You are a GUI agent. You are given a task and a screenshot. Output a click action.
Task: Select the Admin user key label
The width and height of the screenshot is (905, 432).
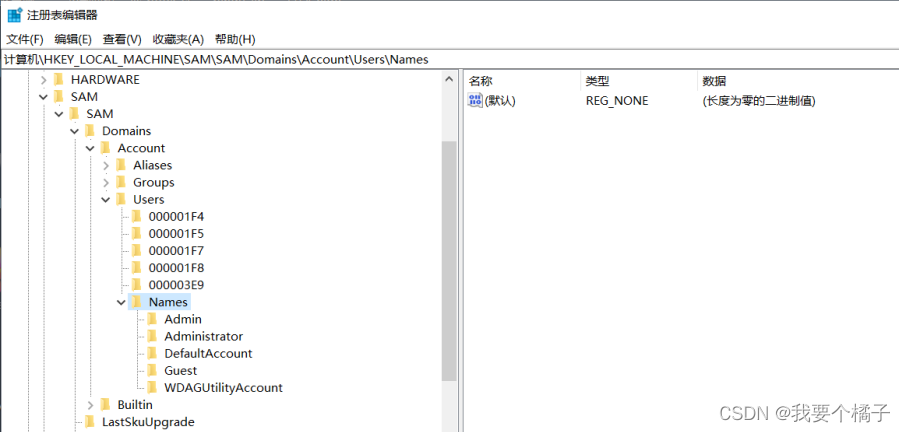click(183, 319)
